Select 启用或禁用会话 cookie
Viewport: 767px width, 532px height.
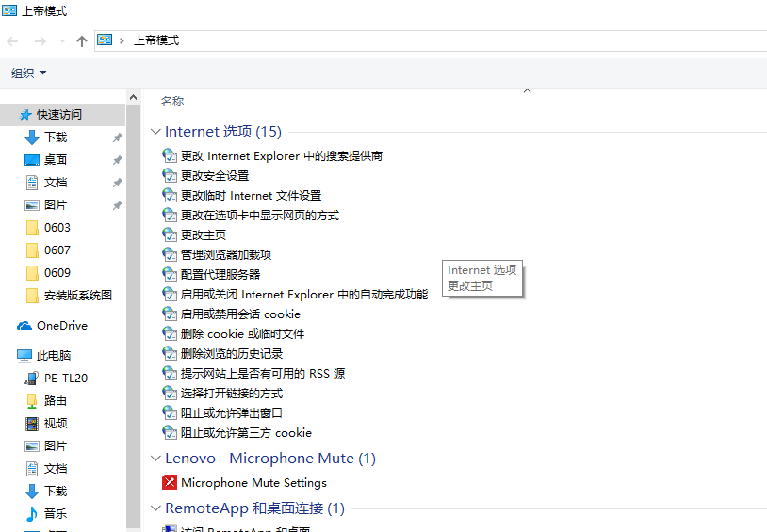[x=240, y=314]
